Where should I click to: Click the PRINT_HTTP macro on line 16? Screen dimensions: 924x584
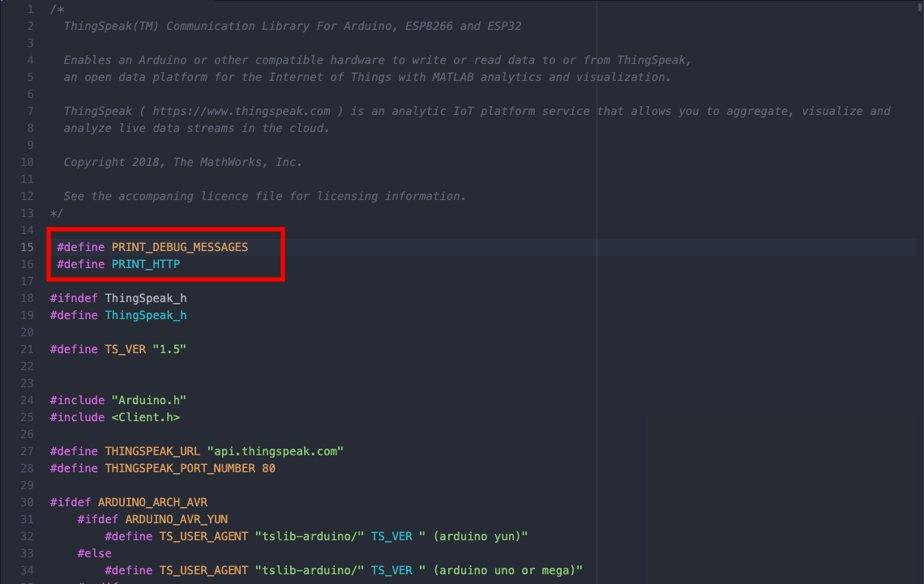click(146, 264)
